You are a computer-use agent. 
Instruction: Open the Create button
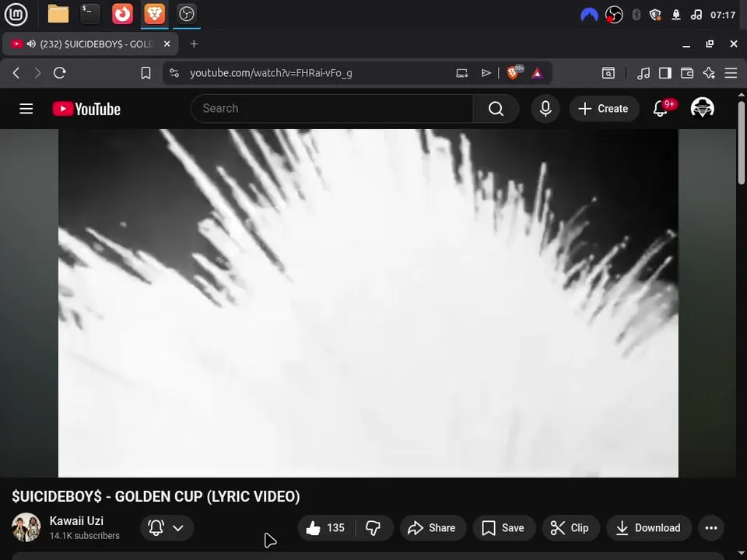pyautogui.click(x=604, y=109)
